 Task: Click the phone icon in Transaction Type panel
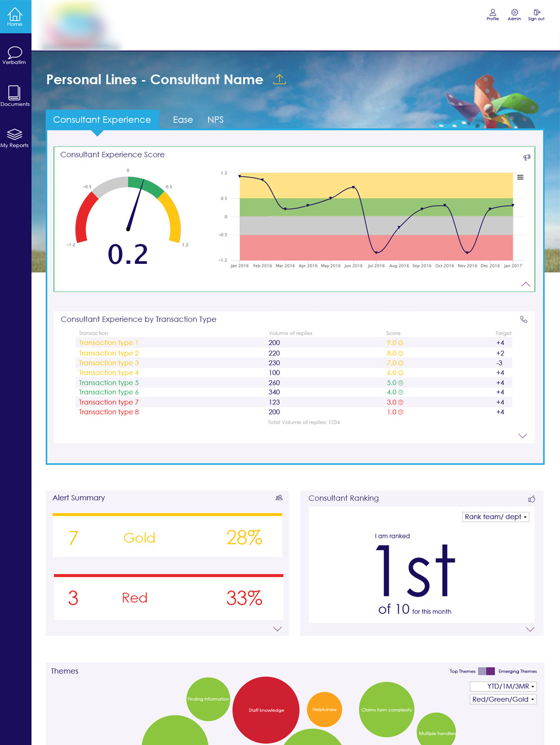[524, 319]
